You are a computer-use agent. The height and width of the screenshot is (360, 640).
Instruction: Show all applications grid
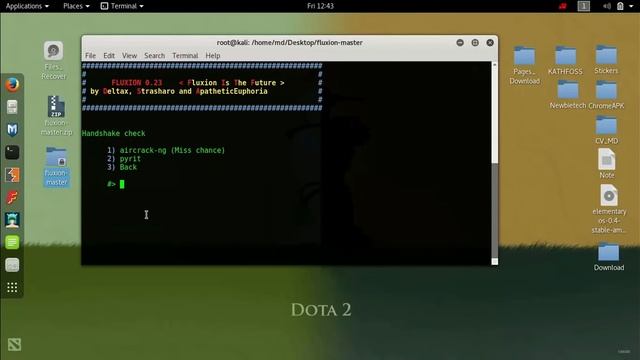tap(12, 288)
